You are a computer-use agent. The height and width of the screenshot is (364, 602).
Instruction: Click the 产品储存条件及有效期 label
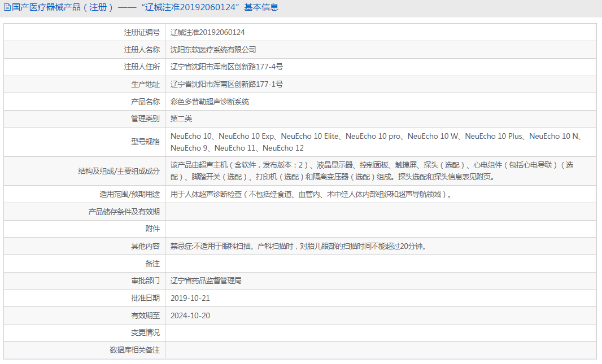click(x=124, y=212)
